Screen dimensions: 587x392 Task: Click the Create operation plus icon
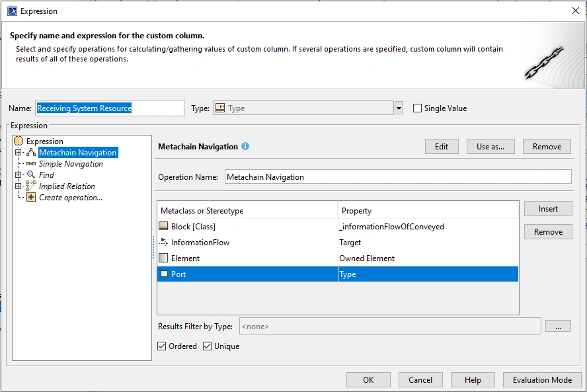point(31,198)
